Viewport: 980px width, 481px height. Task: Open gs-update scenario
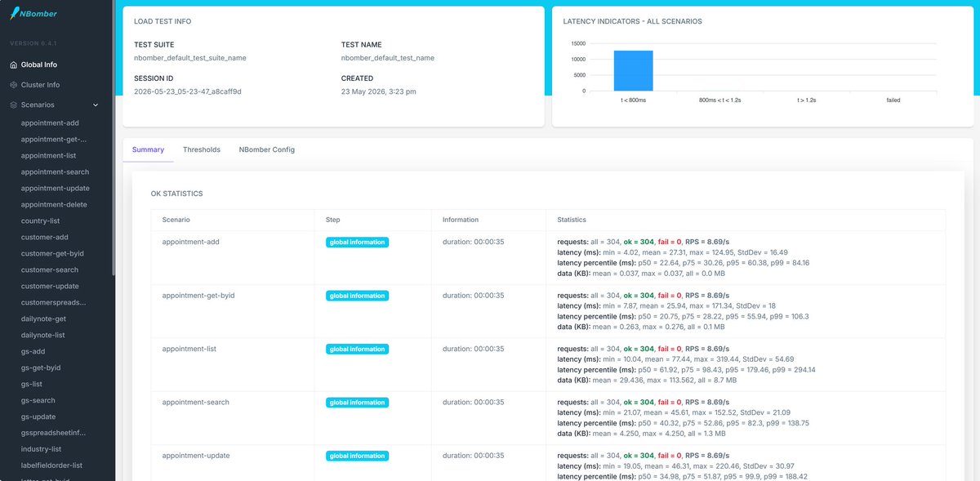(x=38, y=416)
